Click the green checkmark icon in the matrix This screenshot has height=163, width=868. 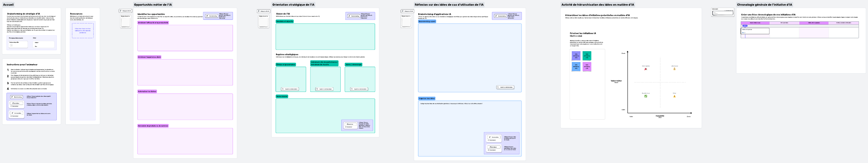[646, 96]
